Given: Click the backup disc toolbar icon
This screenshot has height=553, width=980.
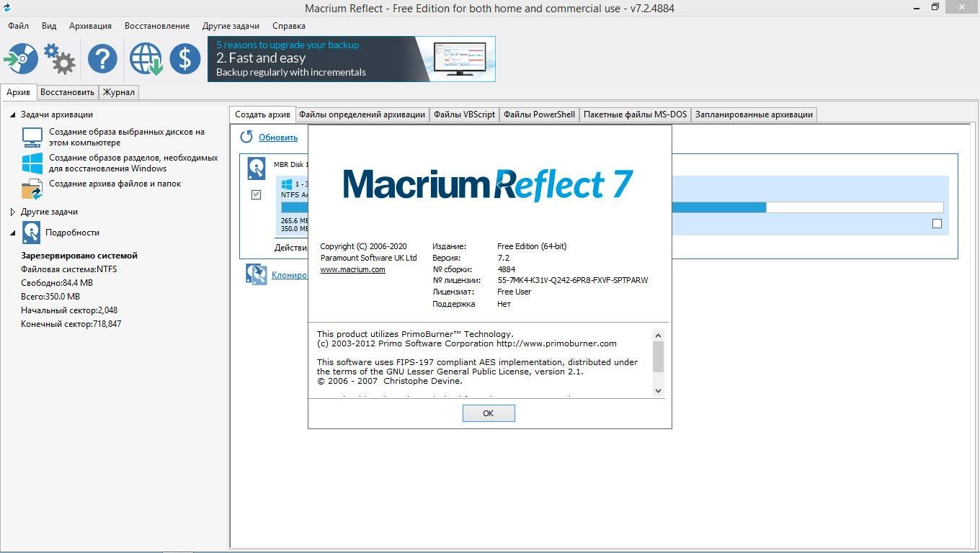Looking at the screenshot, I should point(21,58).
